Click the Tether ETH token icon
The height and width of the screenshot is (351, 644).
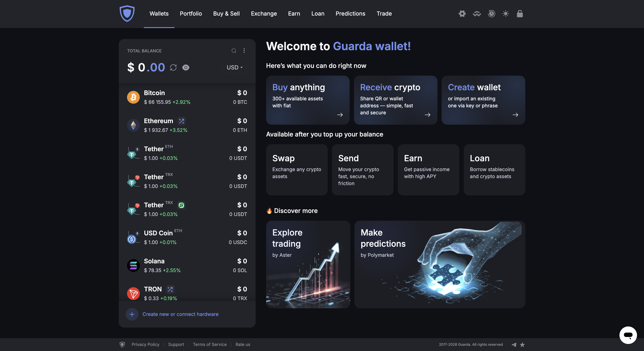[133, 153]
